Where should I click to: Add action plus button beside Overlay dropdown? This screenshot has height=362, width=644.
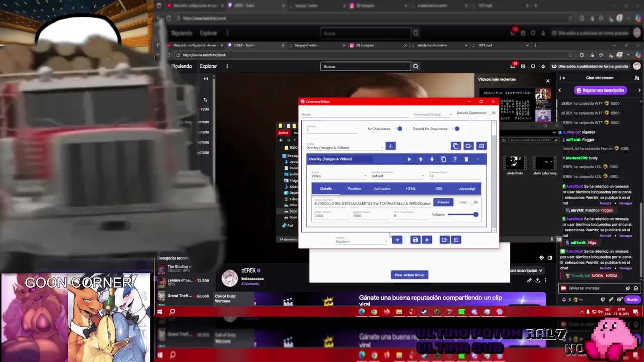point(390,146)
